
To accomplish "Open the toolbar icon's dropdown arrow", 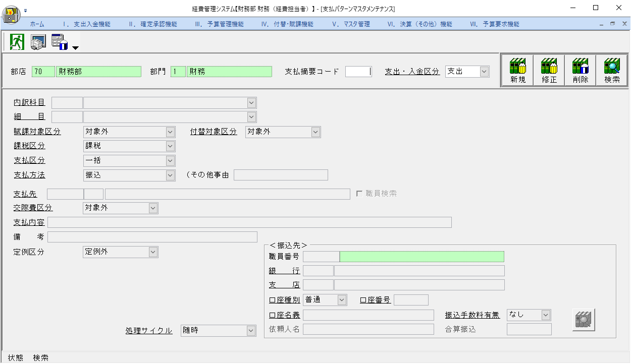I will tap(75, 48).
